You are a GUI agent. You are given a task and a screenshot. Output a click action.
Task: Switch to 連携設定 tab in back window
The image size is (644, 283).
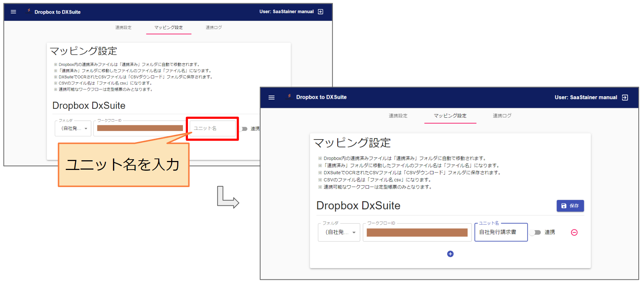pos(124,28)
